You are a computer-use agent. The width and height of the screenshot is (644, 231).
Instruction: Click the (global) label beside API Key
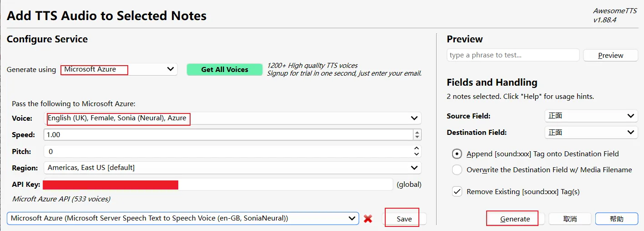(x=409, y=185)
